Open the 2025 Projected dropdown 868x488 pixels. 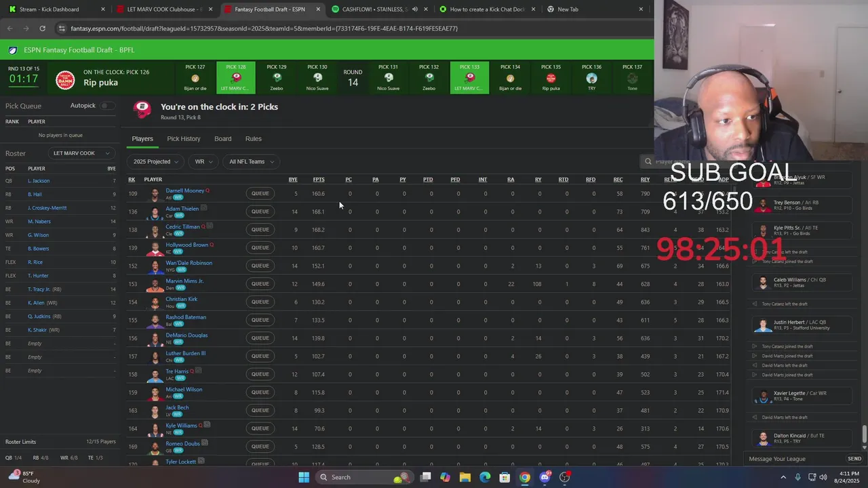(x=156, y=161)
